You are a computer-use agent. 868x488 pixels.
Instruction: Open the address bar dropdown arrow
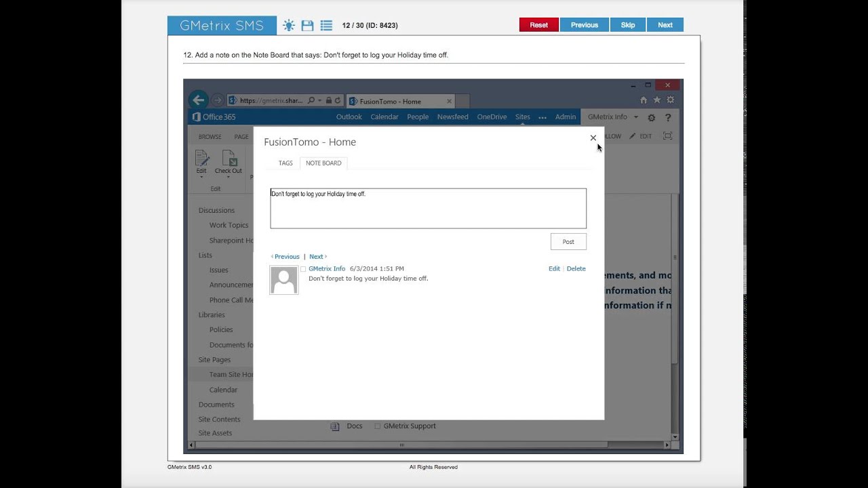click(319, 100)
